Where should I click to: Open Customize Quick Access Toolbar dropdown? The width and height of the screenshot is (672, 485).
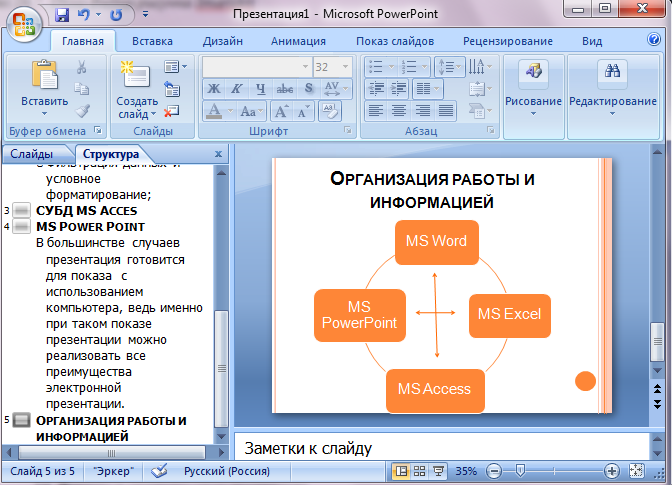tap(145, 15)
